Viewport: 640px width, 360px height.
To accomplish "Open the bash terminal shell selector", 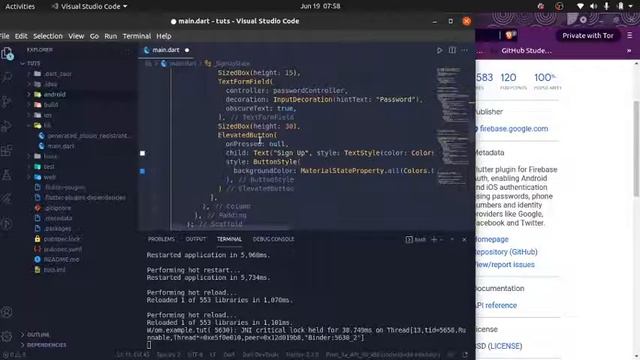I will pyautogui.click(x=416, y=240).
